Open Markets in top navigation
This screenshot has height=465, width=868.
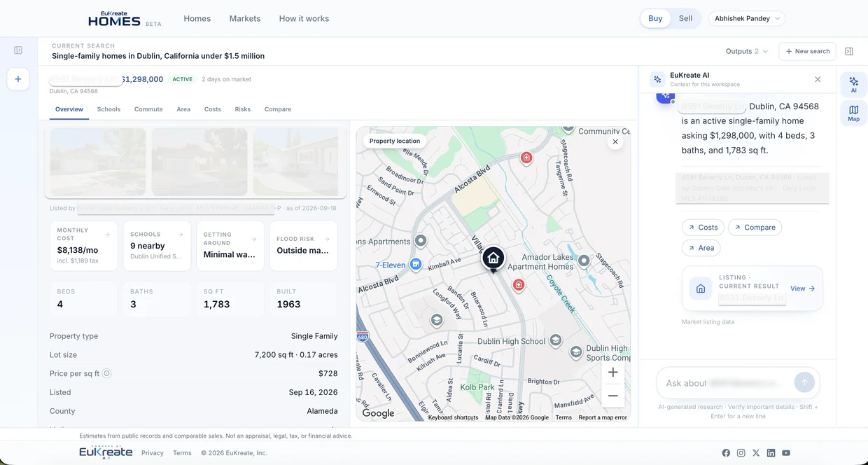tap(245, 19)
